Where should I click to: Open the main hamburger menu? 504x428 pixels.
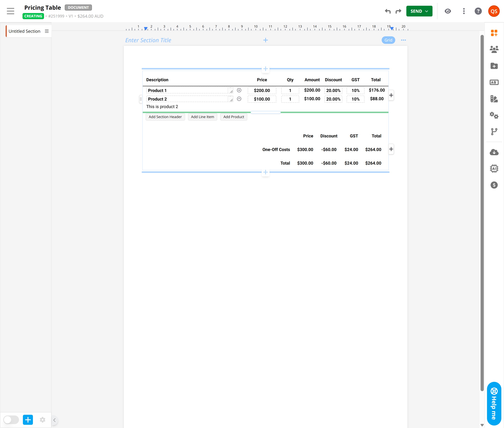click(x=10, y=11)
